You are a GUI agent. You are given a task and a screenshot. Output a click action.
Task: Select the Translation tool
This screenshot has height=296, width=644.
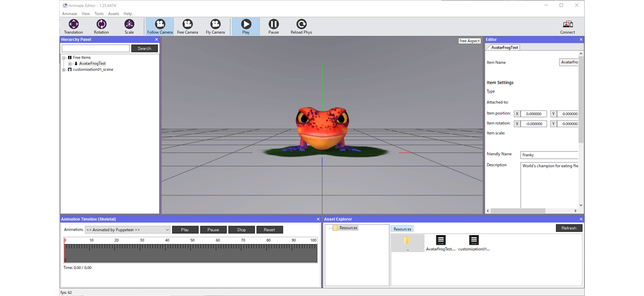[74, 26]
